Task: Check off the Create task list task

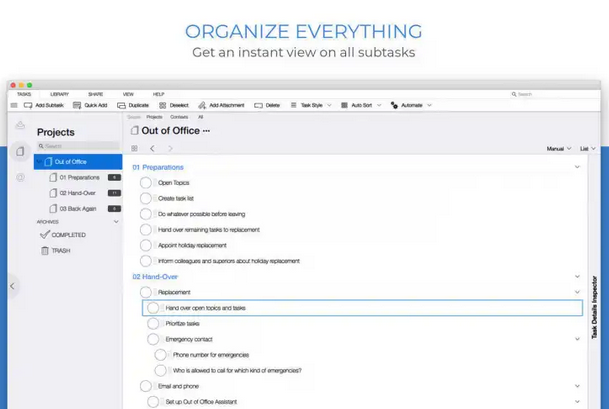Action: point(146,198)
